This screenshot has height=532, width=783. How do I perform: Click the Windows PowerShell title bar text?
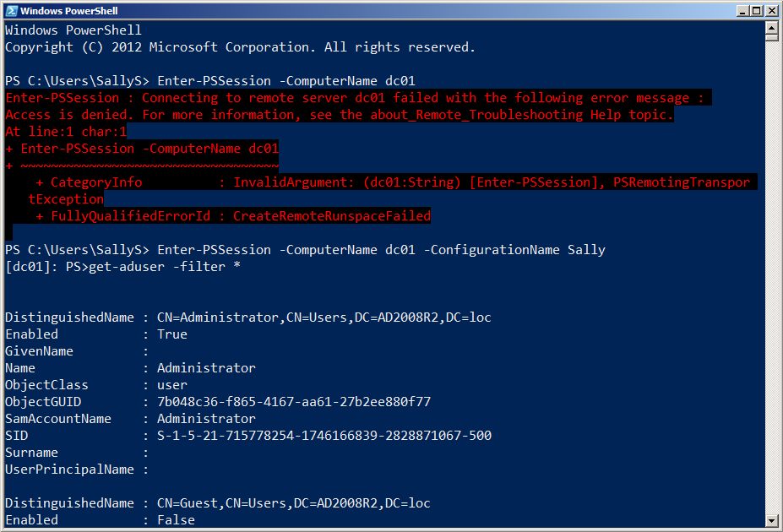pyautogui.click(x=69, y=11)
